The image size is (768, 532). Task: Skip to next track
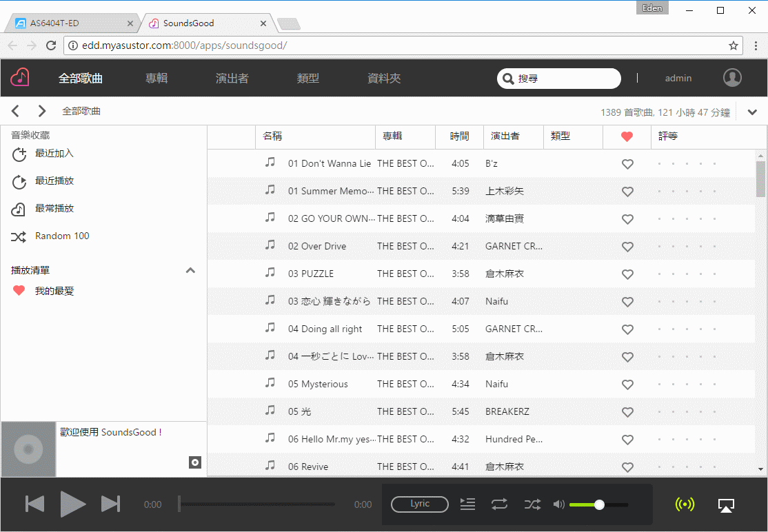coord(111,504)
